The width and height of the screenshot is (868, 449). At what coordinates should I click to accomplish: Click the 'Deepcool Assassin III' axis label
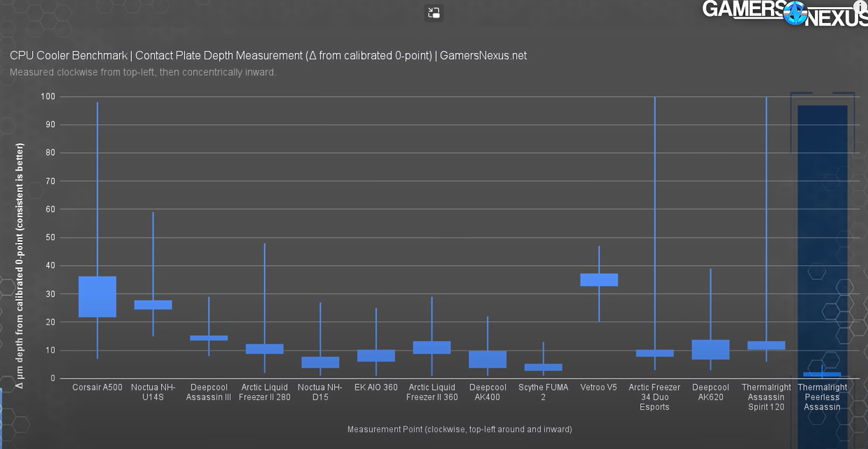pos(209,392)
